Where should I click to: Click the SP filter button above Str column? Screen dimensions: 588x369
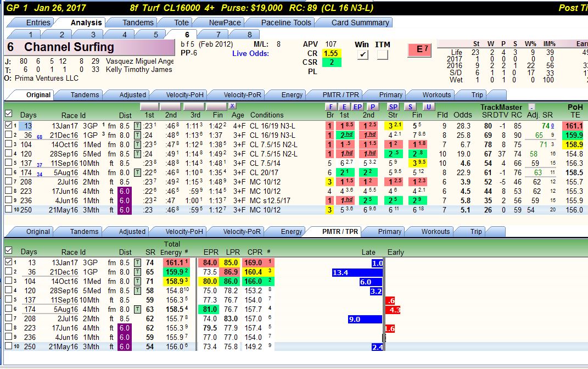tap(393, 107)
